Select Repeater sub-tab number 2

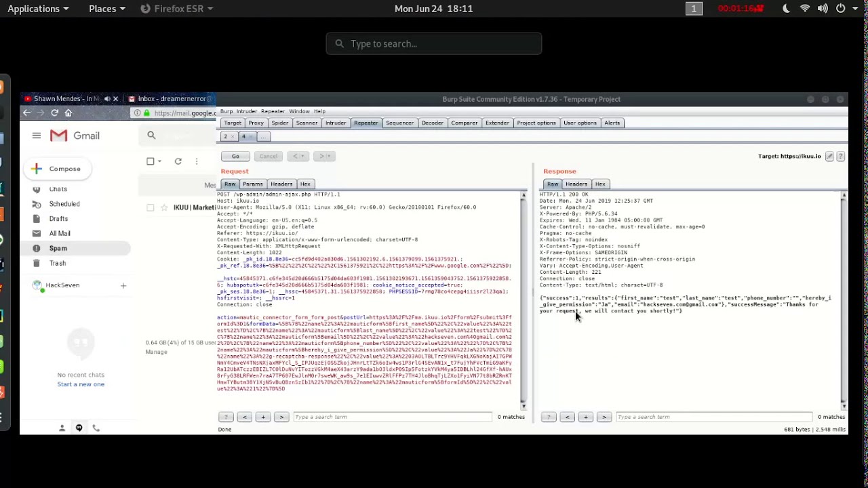click(227, 137)
